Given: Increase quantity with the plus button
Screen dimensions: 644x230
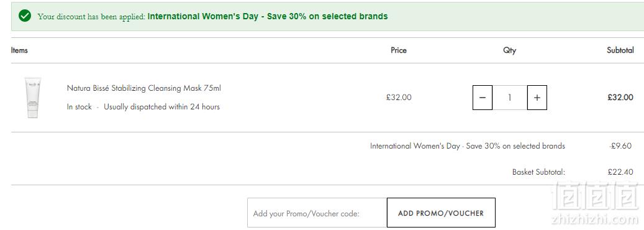Looking at the screenshot, I should click(x=537, y=98).
